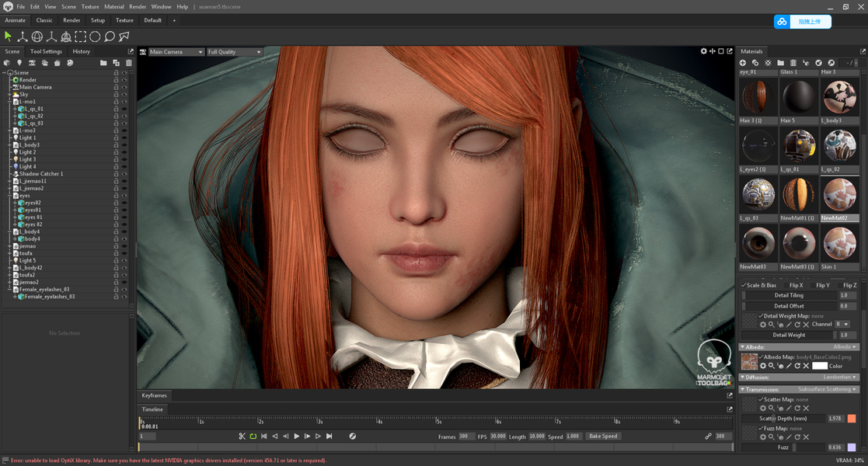Collapse the Transmission section
This screenshot has height=466, width=868.
point(742,390)
